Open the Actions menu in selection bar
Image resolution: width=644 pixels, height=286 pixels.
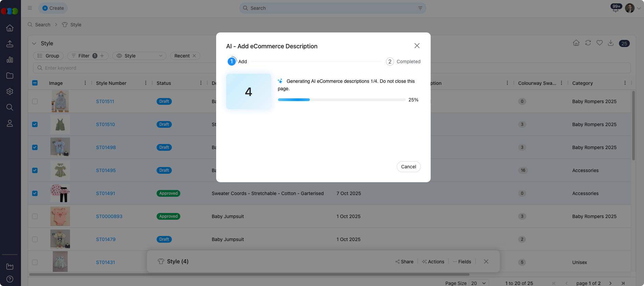(x=433, y=262)
